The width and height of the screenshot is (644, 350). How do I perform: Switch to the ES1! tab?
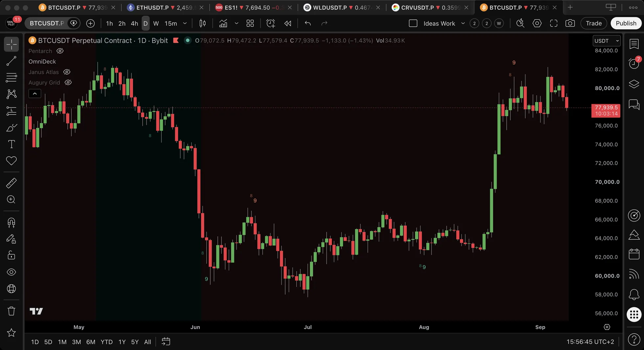coord(253,8)
